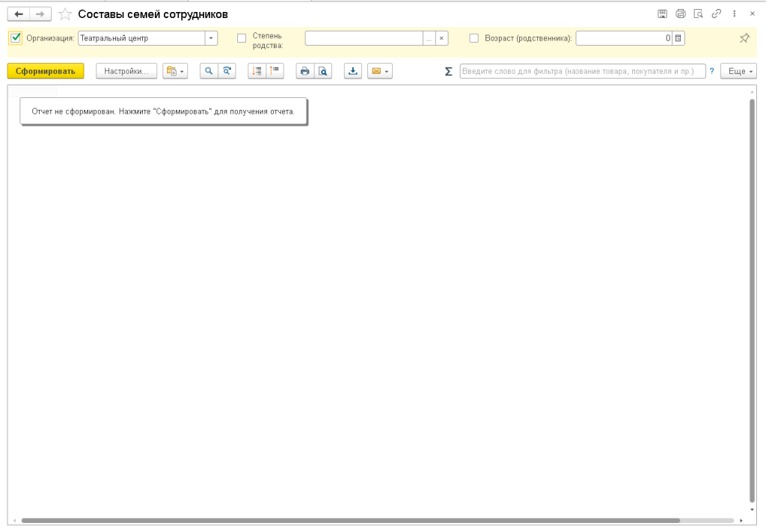This screenshot has width=766, height=532.
Task: Click the print report icon in toolbar
Action: [x=304, y=71]
